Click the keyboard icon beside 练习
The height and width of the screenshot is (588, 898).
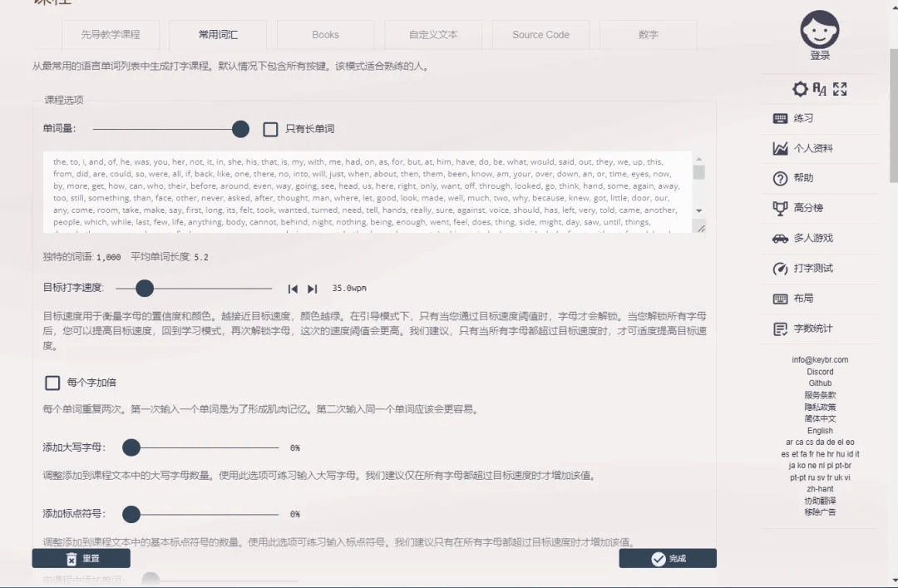(x=780, y=119)
